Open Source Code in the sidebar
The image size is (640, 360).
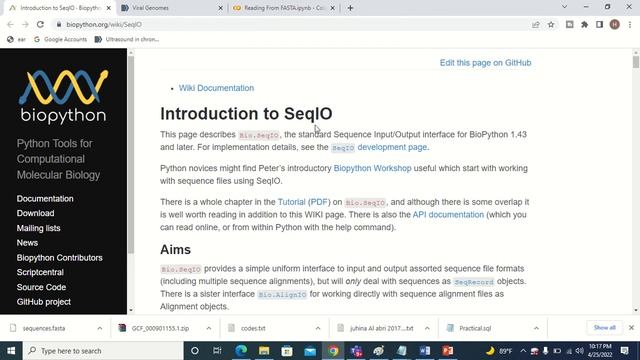[41, 287]
